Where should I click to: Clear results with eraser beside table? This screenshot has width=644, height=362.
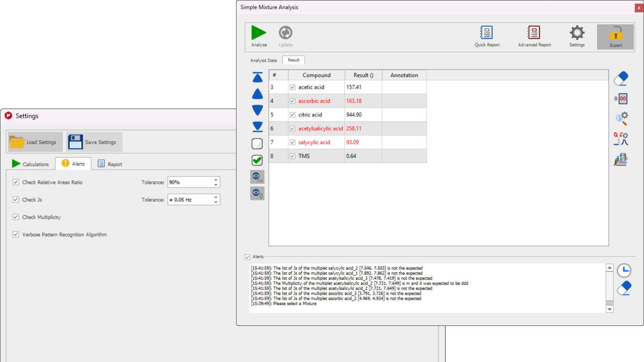tap(621, 78)
